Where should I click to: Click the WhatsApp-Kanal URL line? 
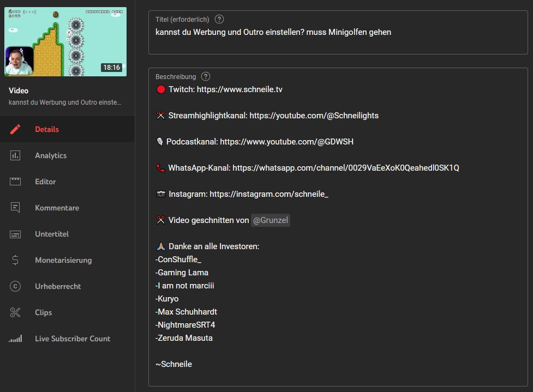(308, 168)
